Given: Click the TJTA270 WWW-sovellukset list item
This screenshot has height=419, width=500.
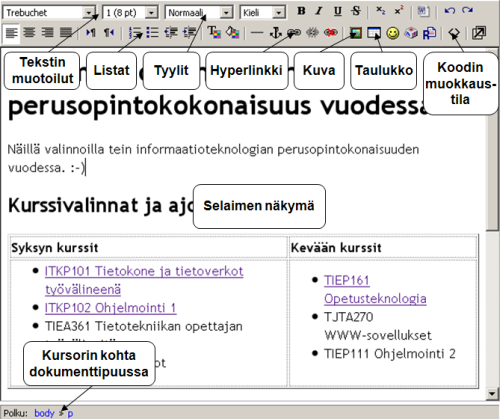Looking at the screenshot, I should (x=378, y=326).
